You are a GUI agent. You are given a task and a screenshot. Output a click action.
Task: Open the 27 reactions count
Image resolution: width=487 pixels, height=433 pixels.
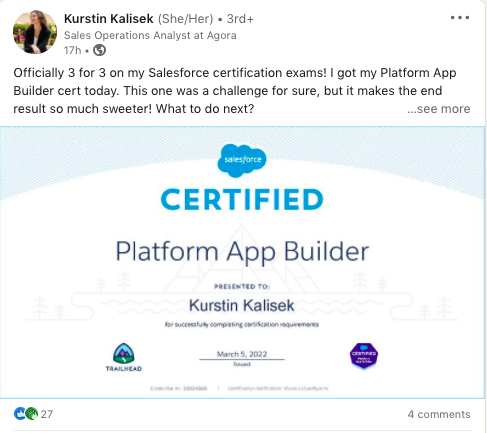pyautogui.click(x=47, y=414)
